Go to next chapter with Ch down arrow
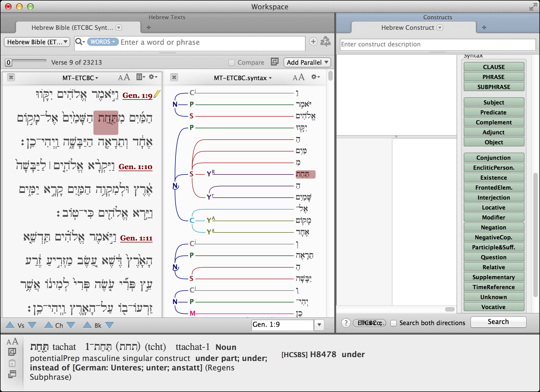 click(x=71, y=325)
